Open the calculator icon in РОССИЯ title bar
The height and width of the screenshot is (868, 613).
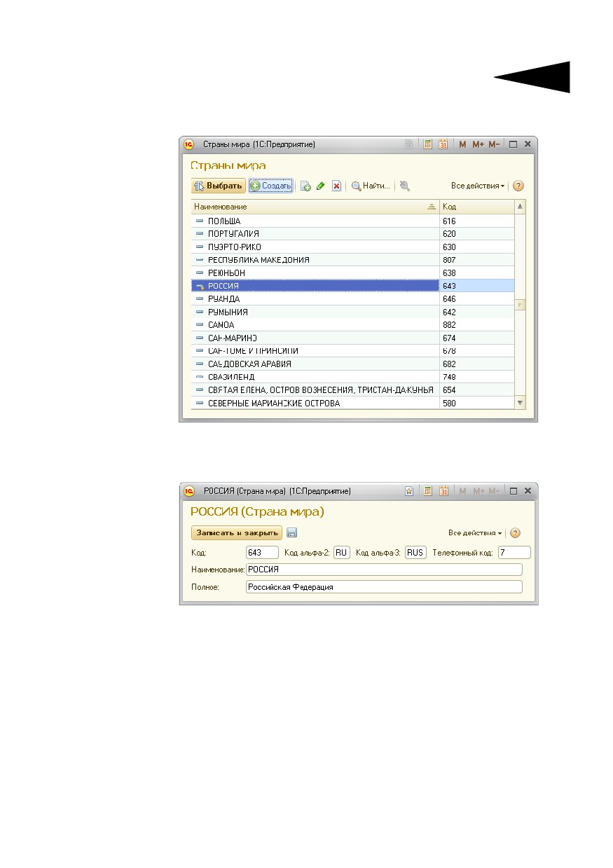pos(427,491)
